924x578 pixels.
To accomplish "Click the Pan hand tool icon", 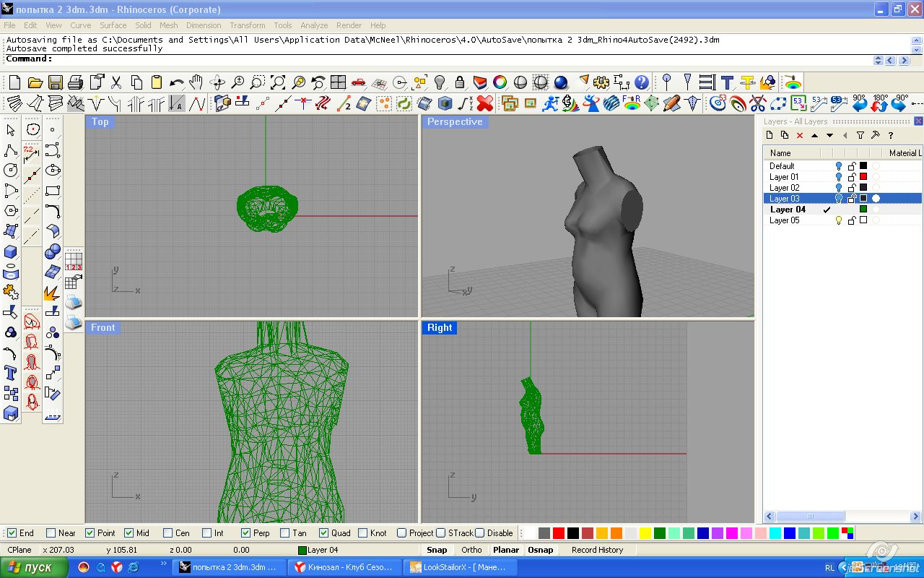I will (x=196, y=82).
